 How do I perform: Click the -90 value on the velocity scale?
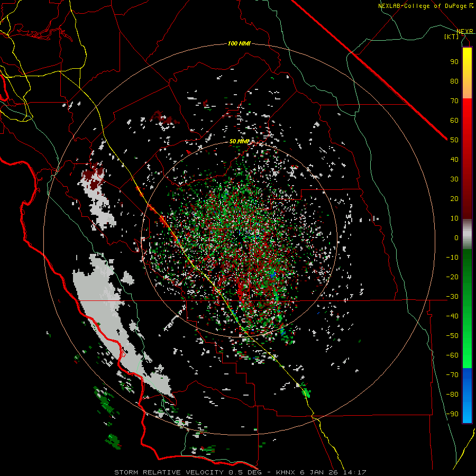pyautogui.click(x=452, y=414)
